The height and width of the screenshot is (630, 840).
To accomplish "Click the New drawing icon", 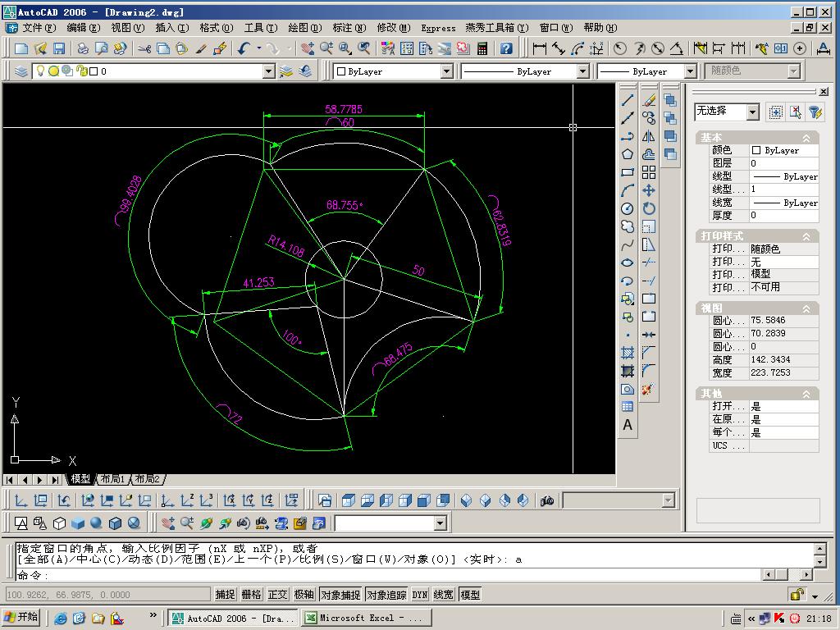I will click(21, 48).
